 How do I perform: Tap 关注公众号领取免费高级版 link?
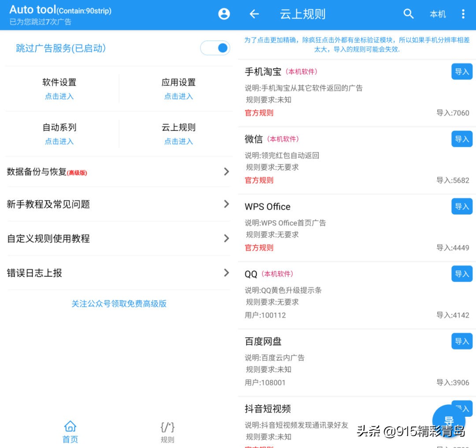point(119,304)
